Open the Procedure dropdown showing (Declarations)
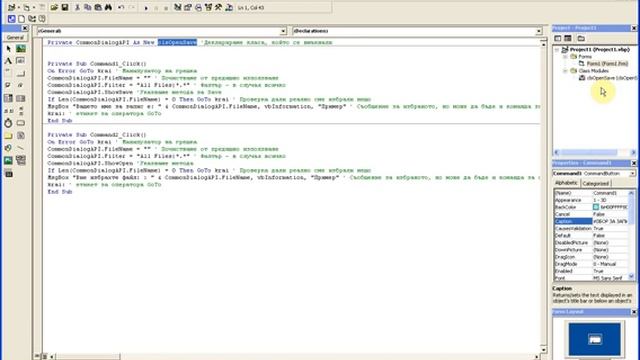The width and height of the screenshot is (640, 360). (x=539, y=31)
